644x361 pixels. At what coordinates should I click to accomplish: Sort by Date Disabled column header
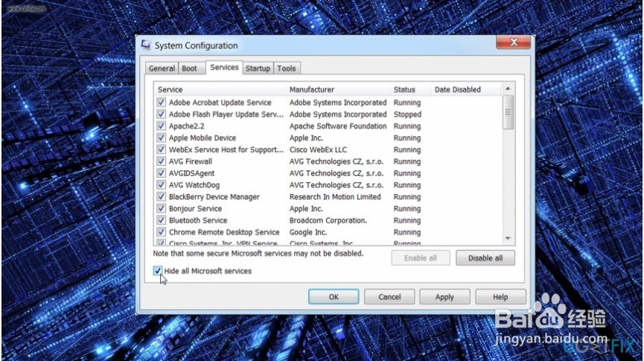pyautogui.click(x=466, y=89)
